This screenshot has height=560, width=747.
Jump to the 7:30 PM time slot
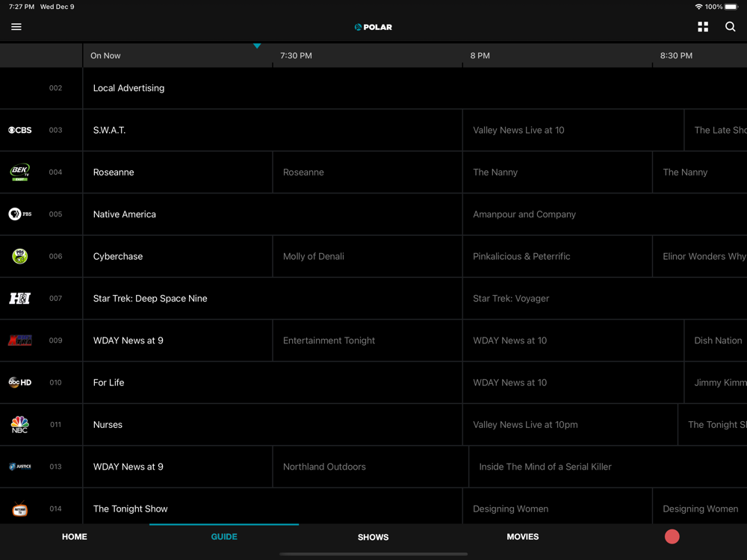point(296,56)
